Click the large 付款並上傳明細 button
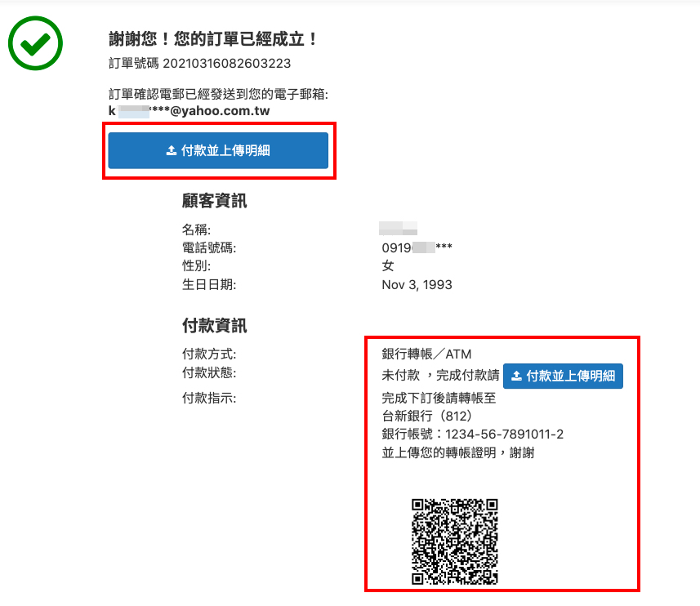700x606 pixels. pos(218,150)
